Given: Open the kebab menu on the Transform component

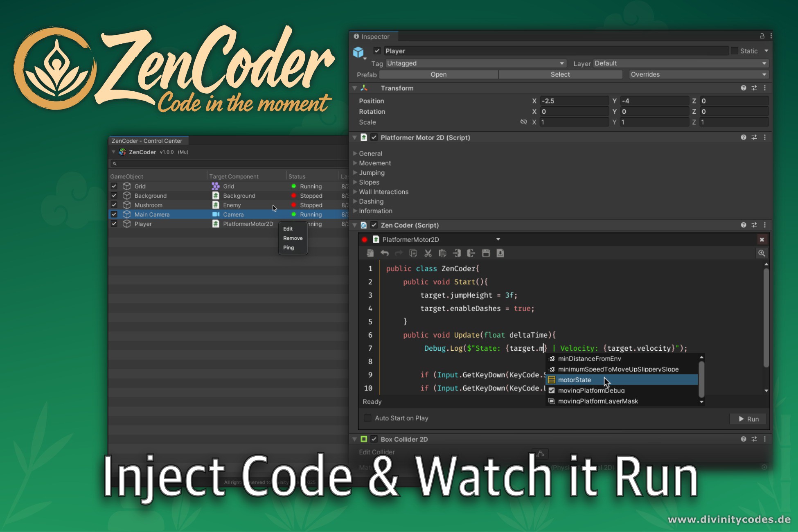Looking at the screenshot, I should 766,88.
